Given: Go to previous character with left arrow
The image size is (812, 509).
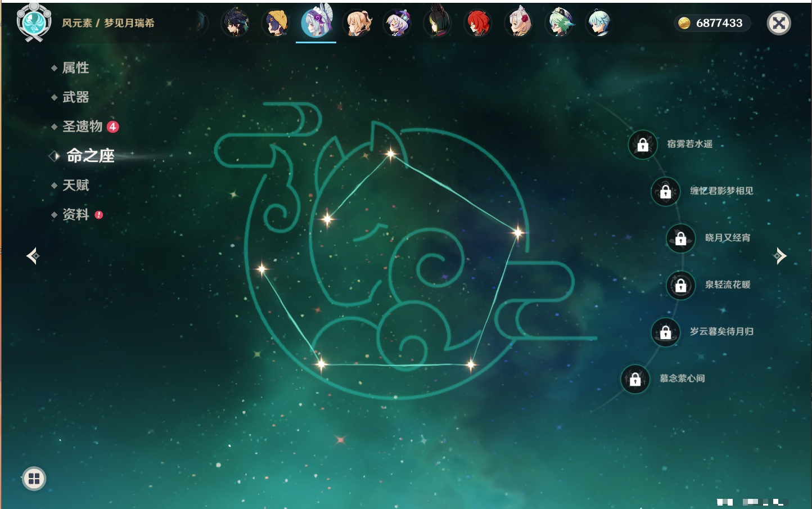Looking at the screenshot, I should tap(33, 256).
